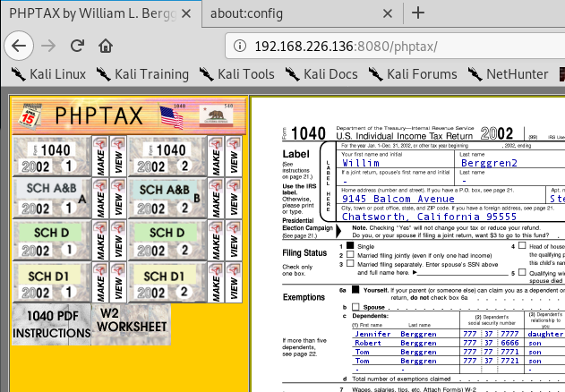Image resolution: width=565 pixels, height=392 pixels.
Task: Check Head of household box 4
Action: click(522, 245)
